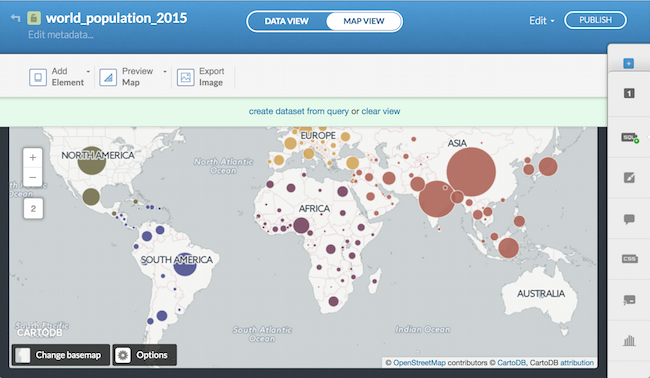Zoom out the map with minus button
Screen dimensions: 650x378
[33, 177]
